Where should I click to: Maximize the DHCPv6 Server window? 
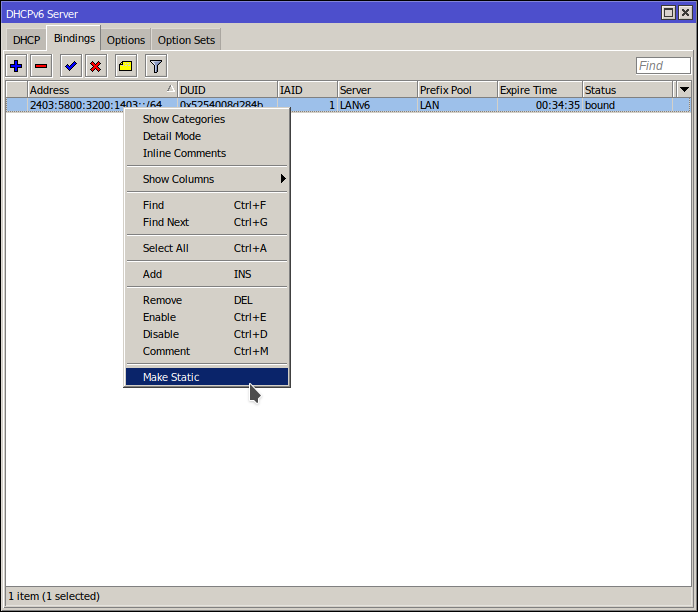point(668,12)
